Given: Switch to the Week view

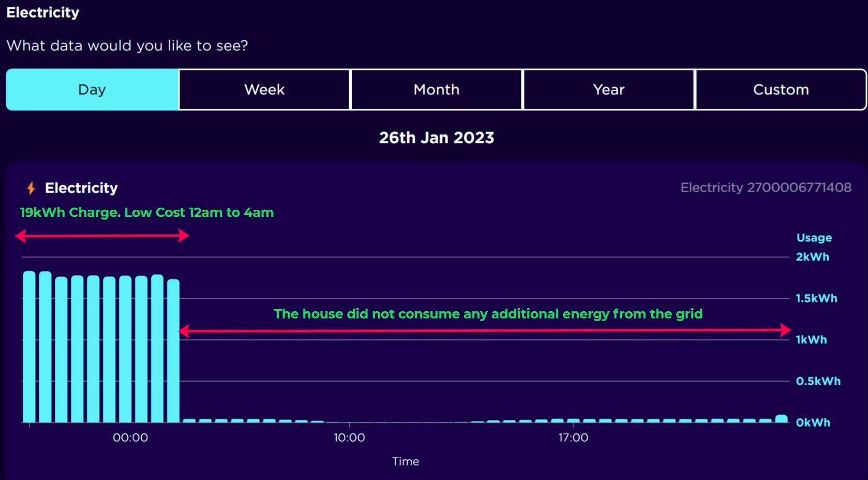Looking at the screenshot, I should (x=264, y=90).
